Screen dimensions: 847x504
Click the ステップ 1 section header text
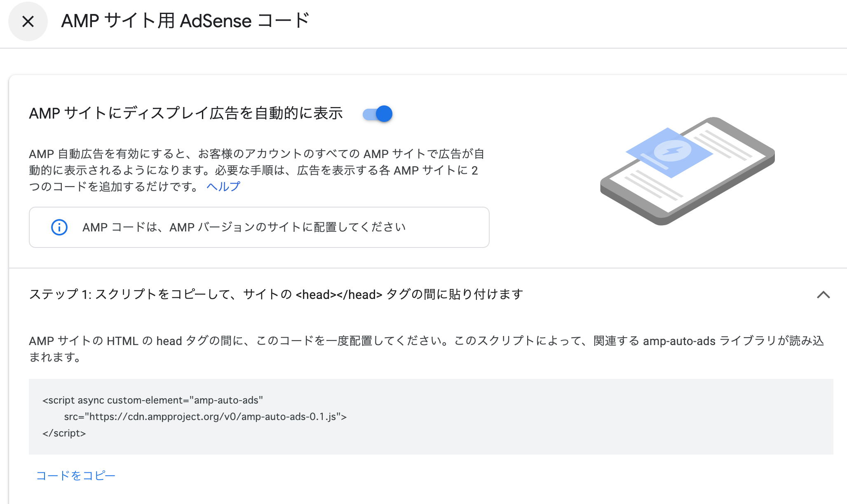(x=276, y=294)
